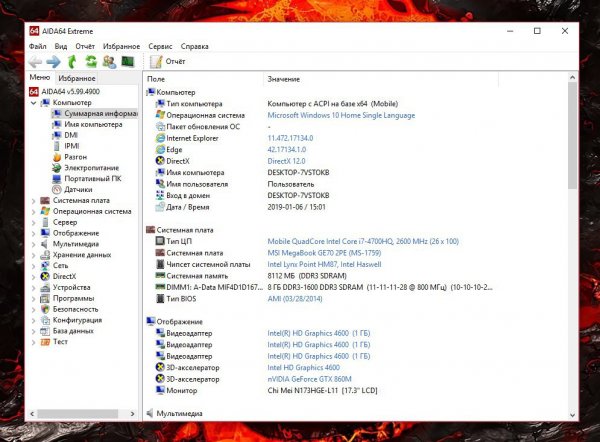Open the Вид menu
This screenshot has width=600, height=442.
click(x=60, y=46)
